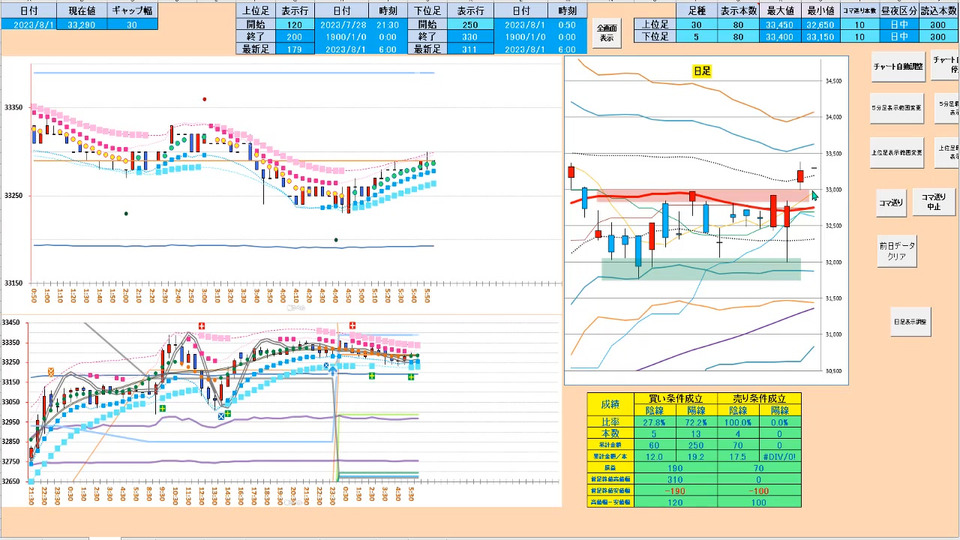
Task: Click the orange X marker on lower chart
Action: point(51,372)
